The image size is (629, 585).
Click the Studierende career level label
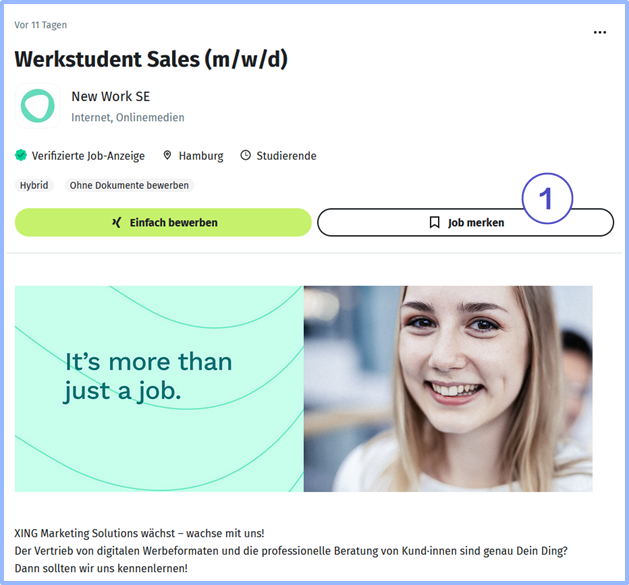click(x=286, y=156)
